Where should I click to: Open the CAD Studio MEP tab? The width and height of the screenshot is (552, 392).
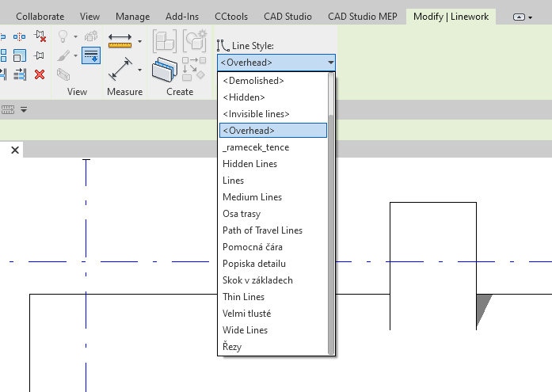tap(360, 17)
